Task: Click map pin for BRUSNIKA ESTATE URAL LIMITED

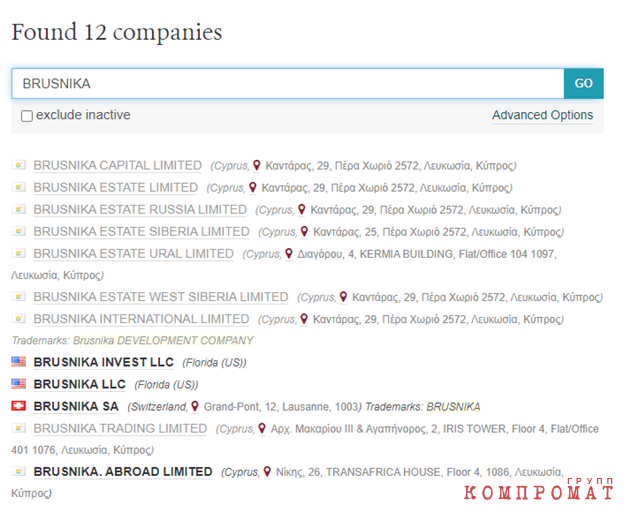Action: click(289, 253)
